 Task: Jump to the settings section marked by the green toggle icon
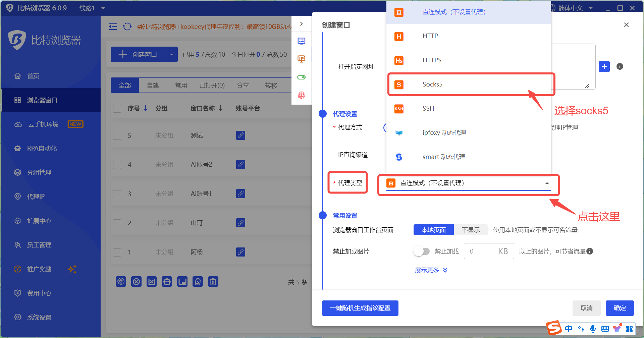coord(302,77)
